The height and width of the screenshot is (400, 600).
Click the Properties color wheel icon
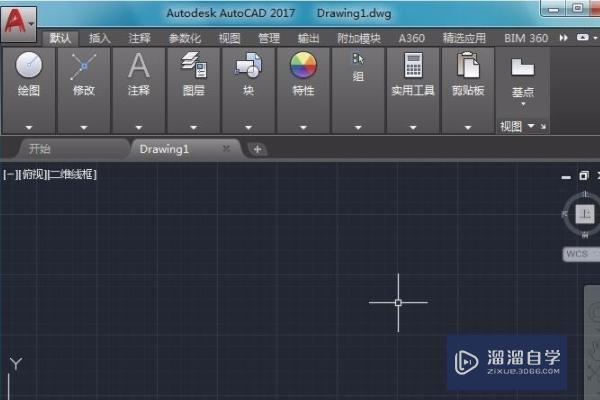pyautogui.click(x=303, y=65)
